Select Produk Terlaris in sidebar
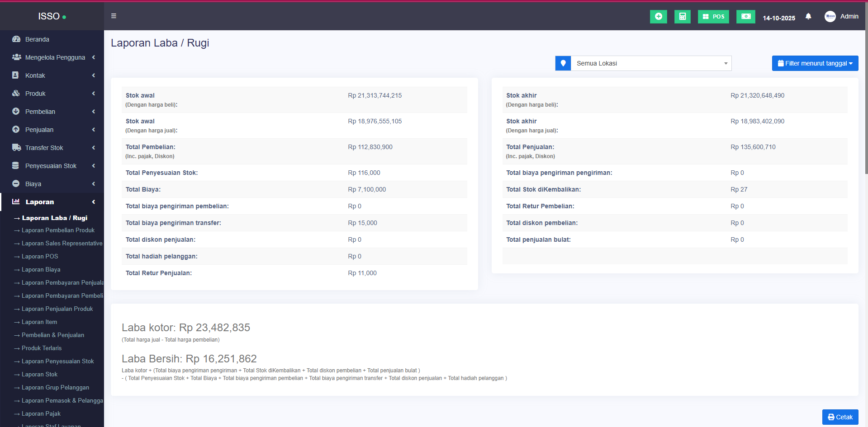Screen dimensions: 868x427 (42, 348)
